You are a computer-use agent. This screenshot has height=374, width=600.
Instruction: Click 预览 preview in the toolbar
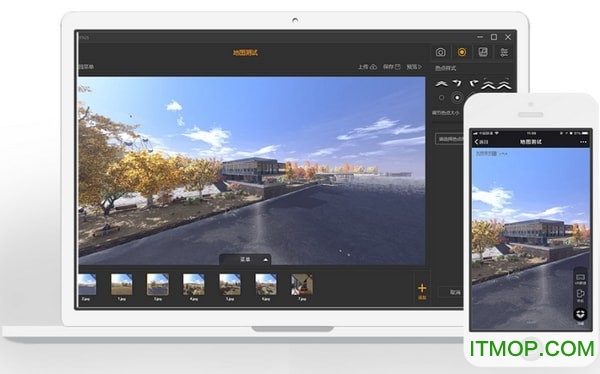click(x=414, y=67)
